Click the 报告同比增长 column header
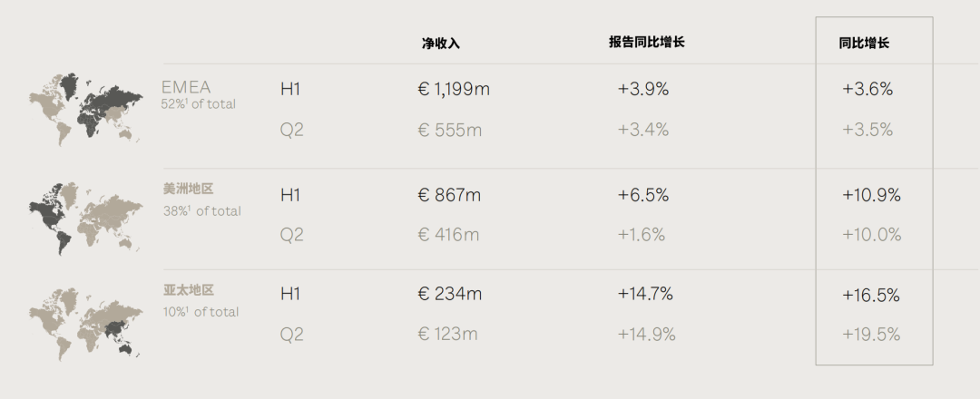This screenshot has height=399, width=980. (x=647, y=43)
